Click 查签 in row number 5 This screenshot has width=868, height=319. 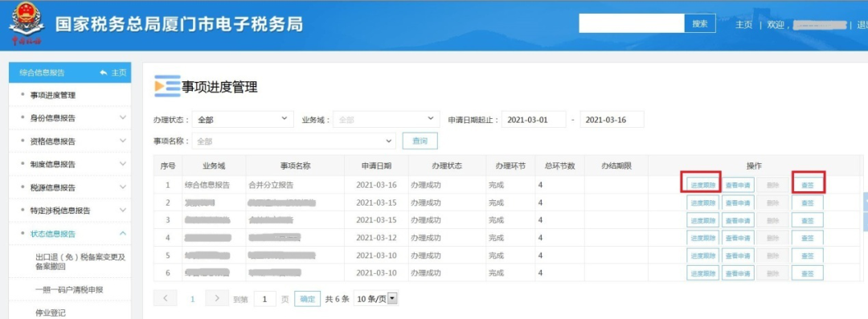[808, 256]
